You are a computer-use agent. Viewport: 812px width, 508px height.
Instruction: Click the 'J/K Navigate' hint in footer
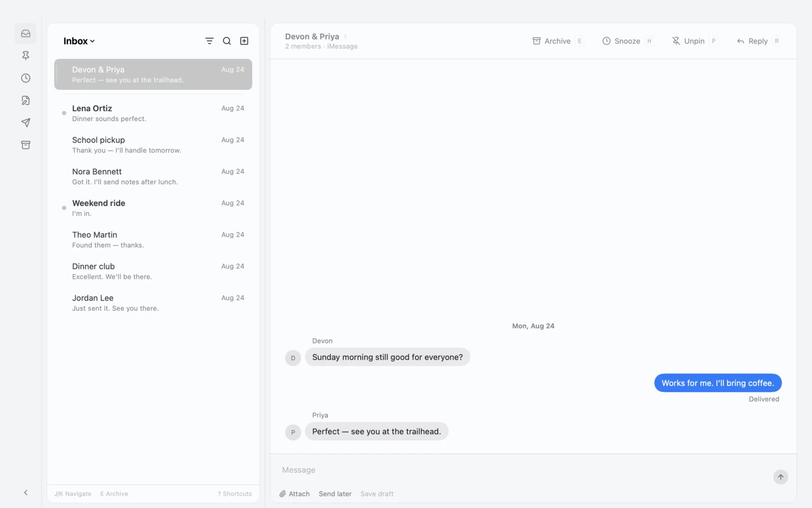pos(73,494)
